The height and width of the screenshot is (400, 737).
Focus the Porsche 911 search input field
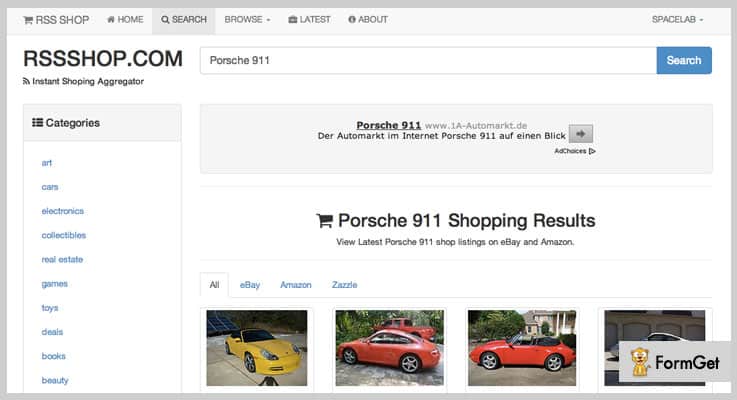tap(428, 60)
